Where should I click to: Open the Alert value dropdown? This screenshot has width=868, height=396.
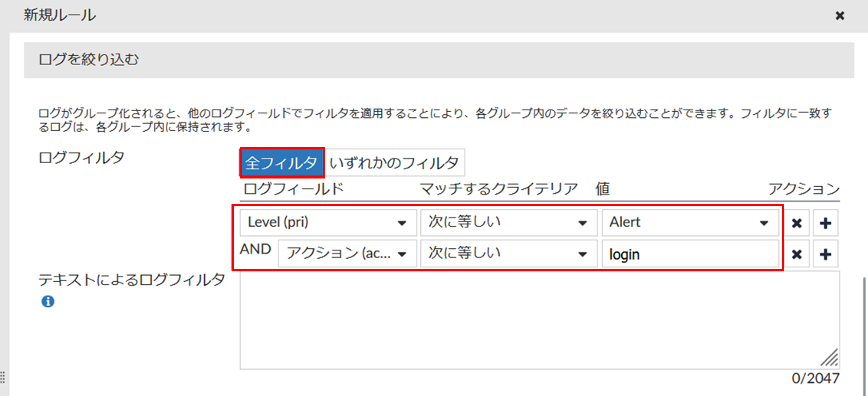click(x=690, y=223)
